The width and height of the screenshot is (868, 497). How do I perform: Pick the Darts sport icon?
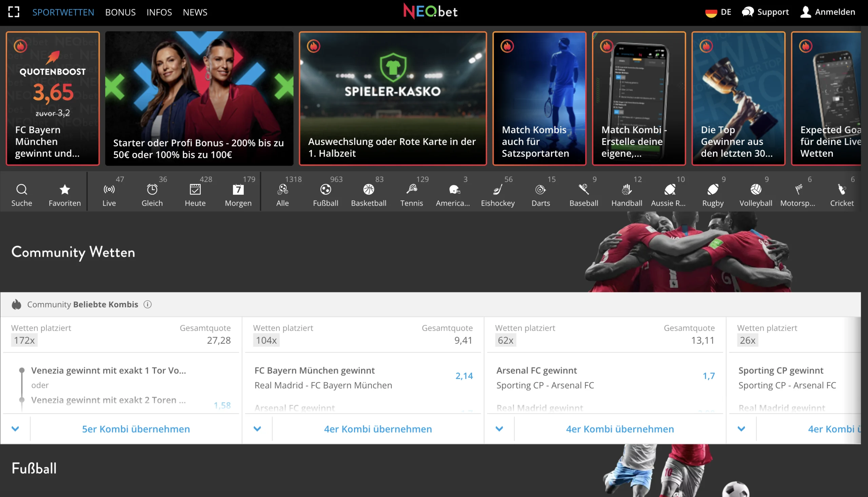[x=540, y=189]
